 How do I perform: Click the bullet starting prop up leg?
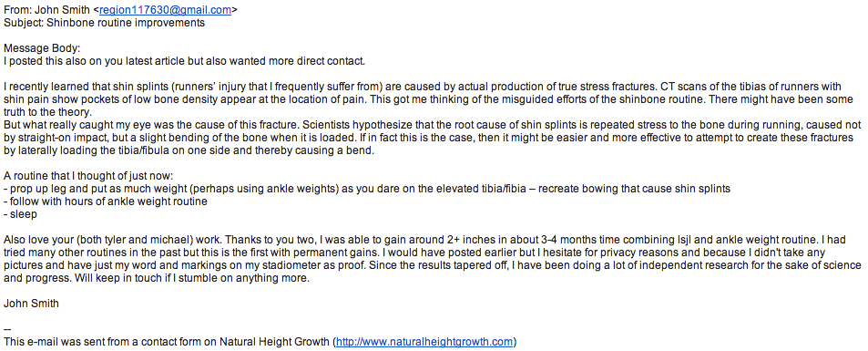[367, 189]
